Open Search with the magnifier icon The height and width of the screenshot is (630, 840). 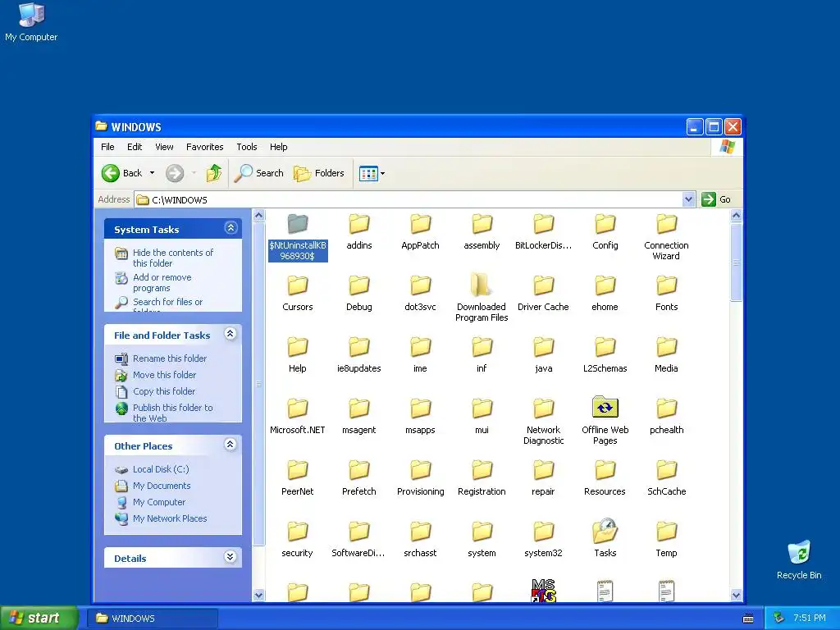258,173
